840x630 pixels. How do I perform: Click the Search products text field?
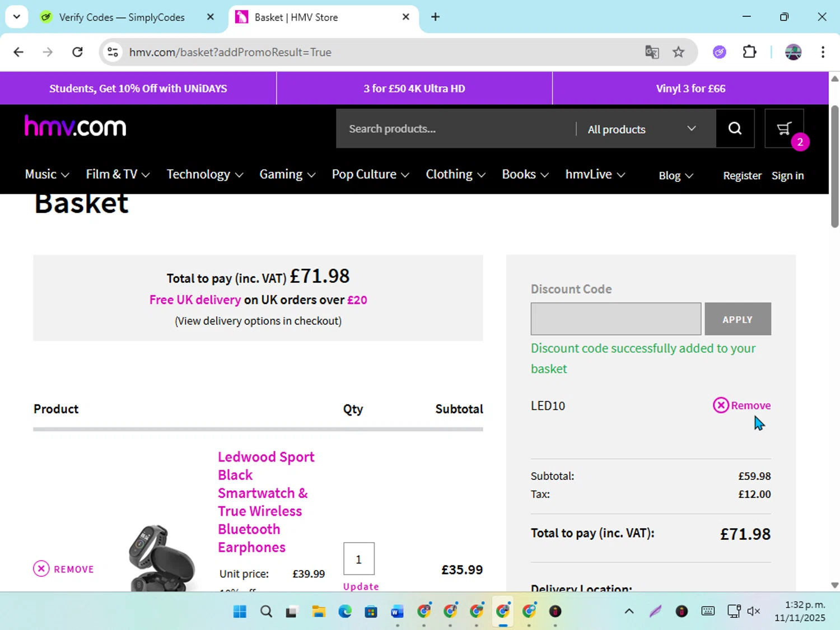pos(456,129)
